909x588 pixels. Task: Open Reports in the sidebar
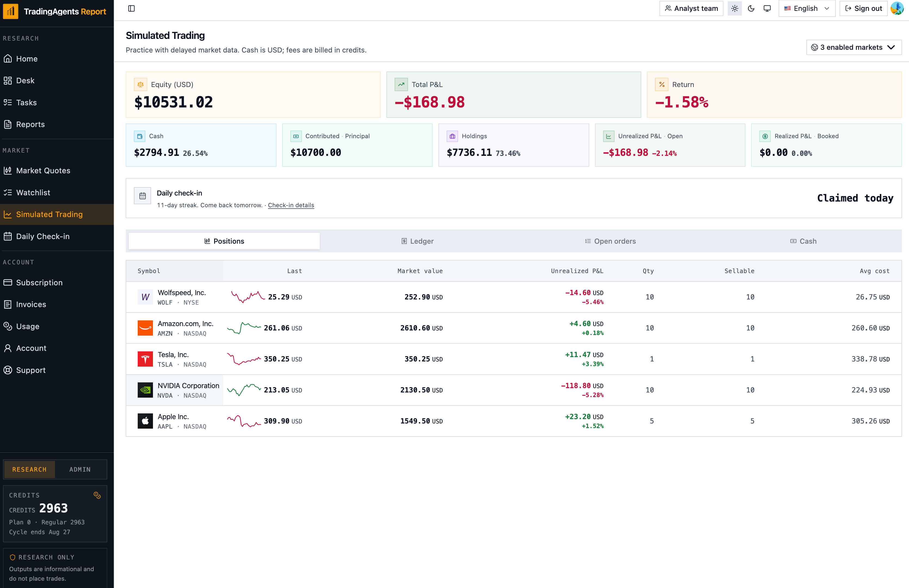click(57, 124)
